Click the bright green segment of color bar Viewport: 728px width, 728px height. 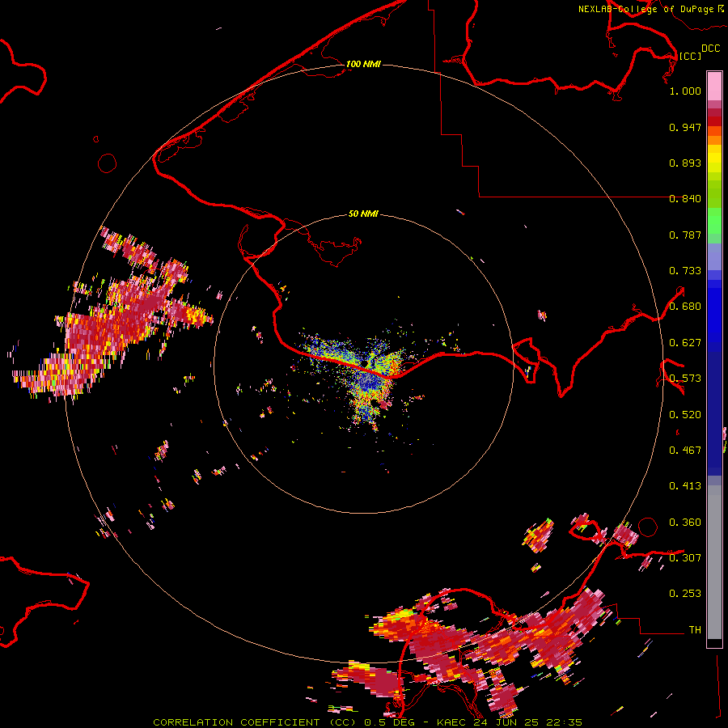click(x=714, y=221)
